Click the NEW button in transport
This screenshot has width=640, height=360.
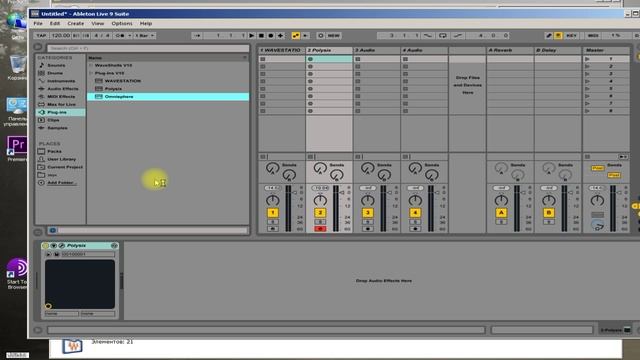[x=333, y=36]
